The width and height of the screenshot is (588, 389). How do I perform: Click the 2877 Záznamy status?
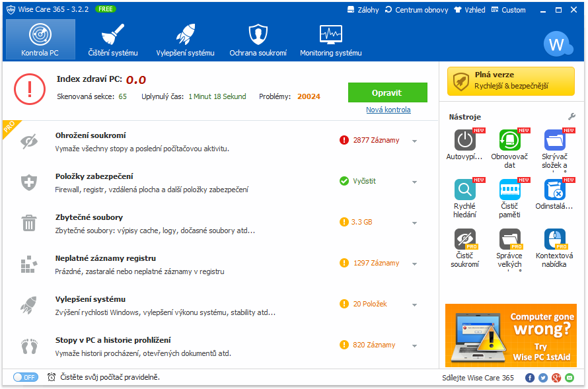click(376, 140)
